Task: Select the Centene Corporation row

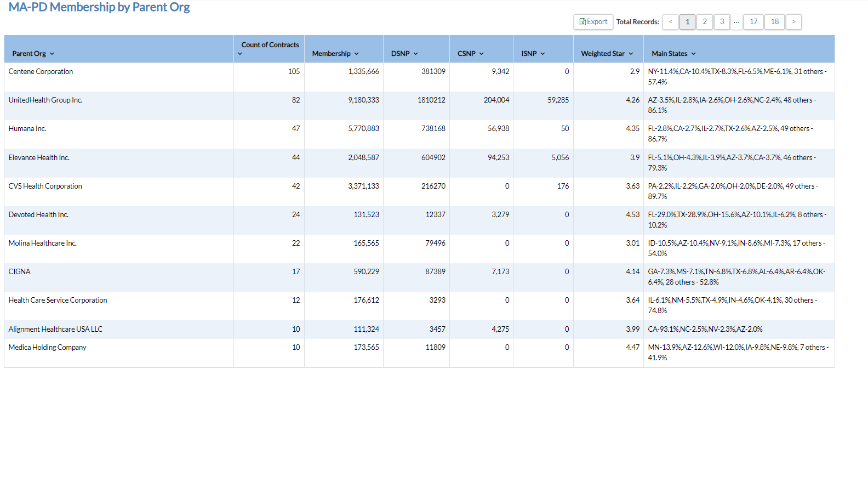Action: 41,72
